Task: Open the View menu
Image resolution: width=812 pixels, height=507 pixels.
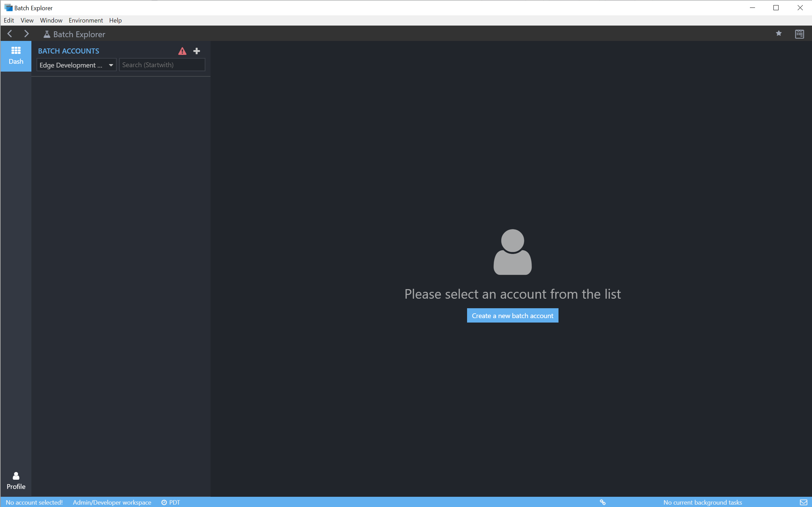Action: [27, 20]
